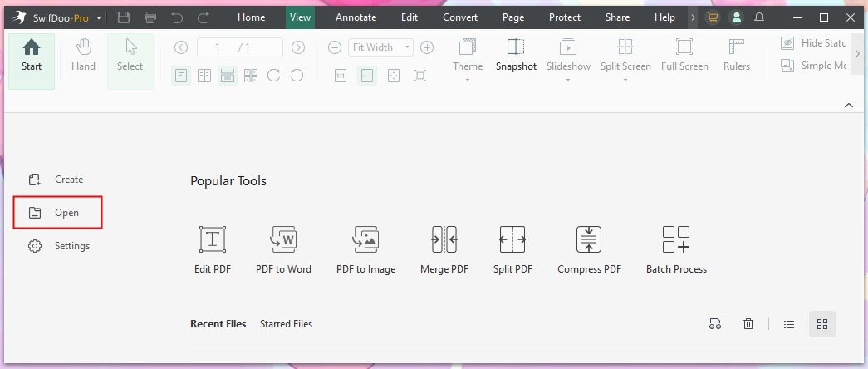Viewport: 868px width, 369px height.
Task: Go to previous page arrow
Action: coord(181,47)
